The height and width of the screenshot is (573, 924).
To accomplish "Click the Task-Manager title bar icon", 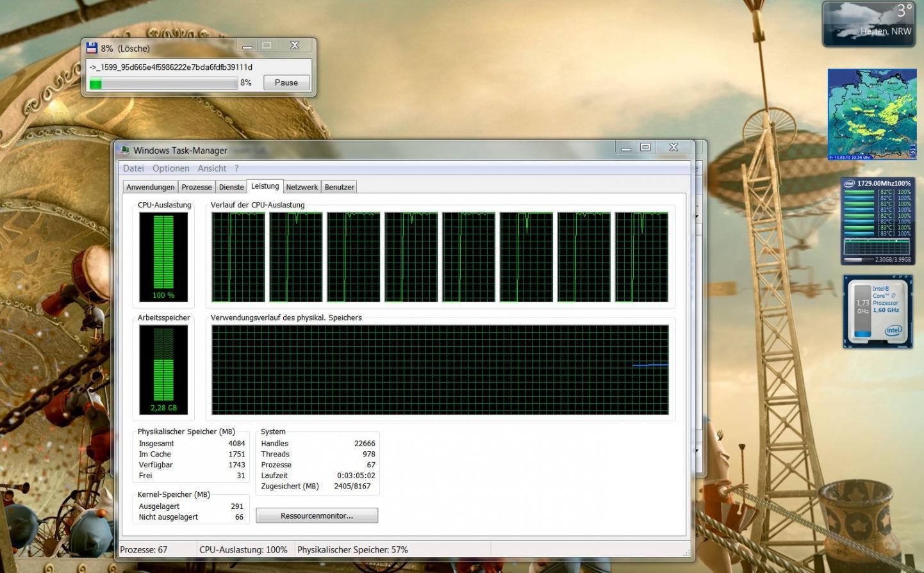I will [x=124, y=150].
